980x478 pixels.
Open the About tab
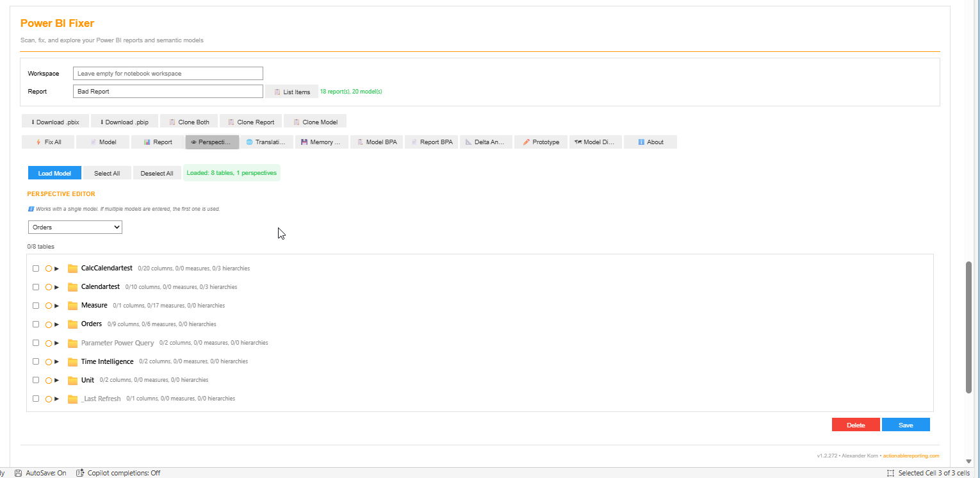[x=650, y=142]
